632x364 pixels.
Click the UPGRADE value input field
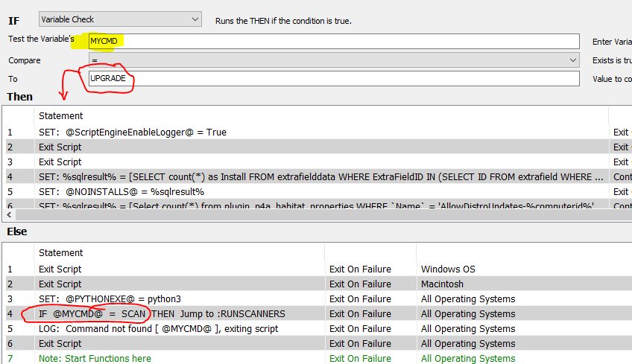333,79
